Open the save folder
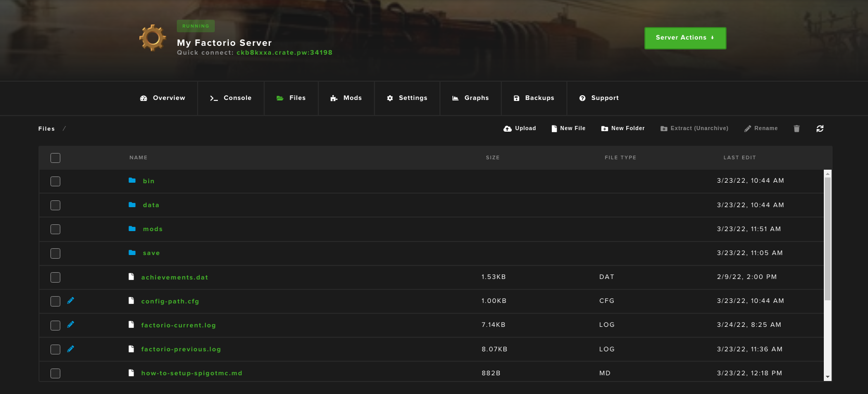Image resolution: width=868 pixels, height=394 pixels. point(151,253)
